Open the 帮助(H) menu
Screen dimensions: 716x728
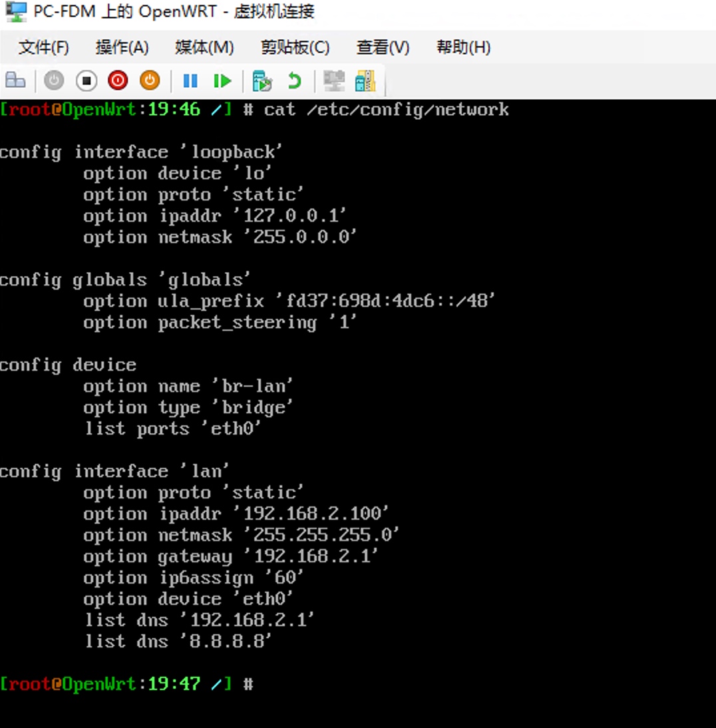point(463,47)
